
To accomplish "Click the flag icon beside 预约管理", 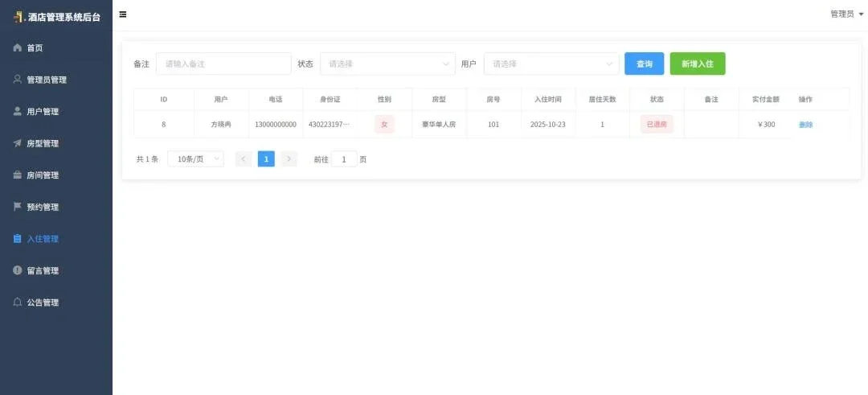I will point(17,207).
